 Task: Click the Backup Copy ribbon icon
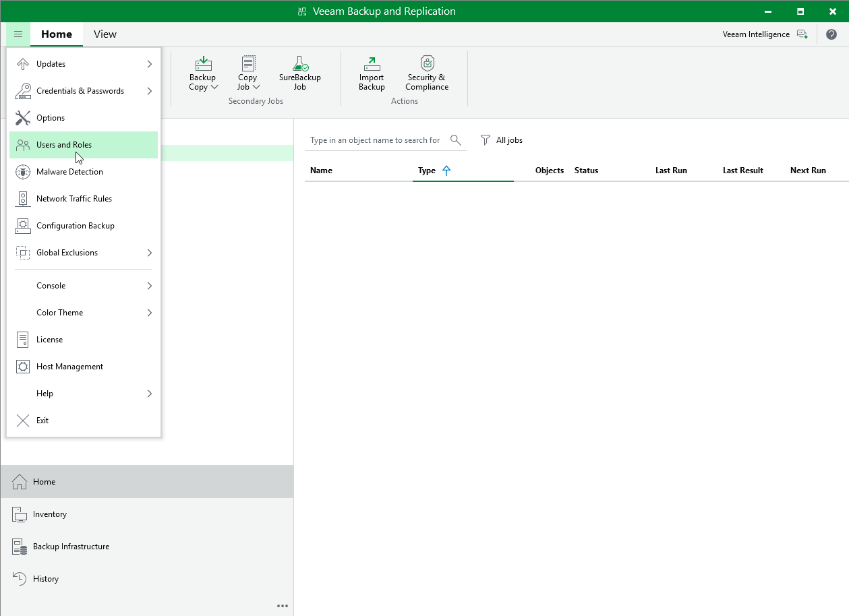point(204,63)
